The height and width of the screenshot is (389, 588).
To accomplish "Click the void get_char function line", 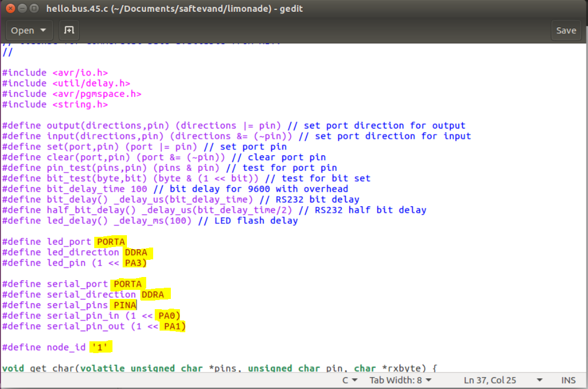I will point(220,368).
